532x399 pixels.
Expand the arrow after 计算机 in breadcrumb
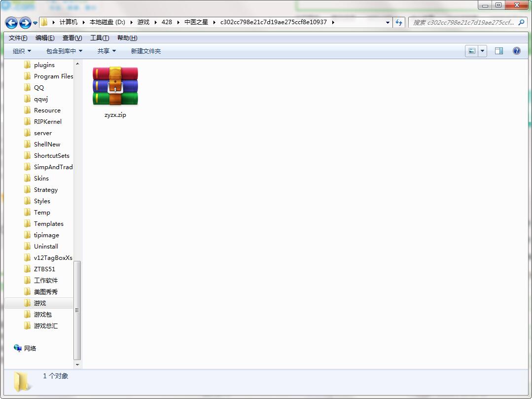pos(83,22)
